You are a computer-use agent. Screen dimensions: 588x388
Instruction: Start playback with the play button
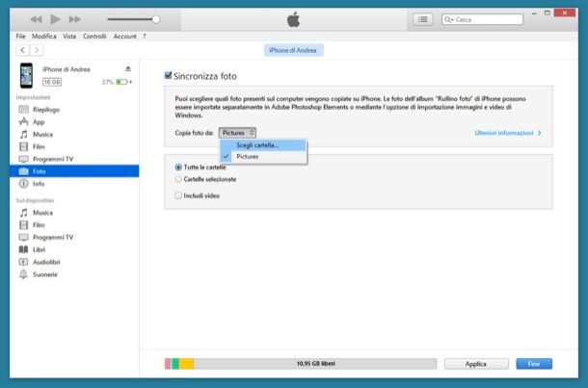coord(55,19)
